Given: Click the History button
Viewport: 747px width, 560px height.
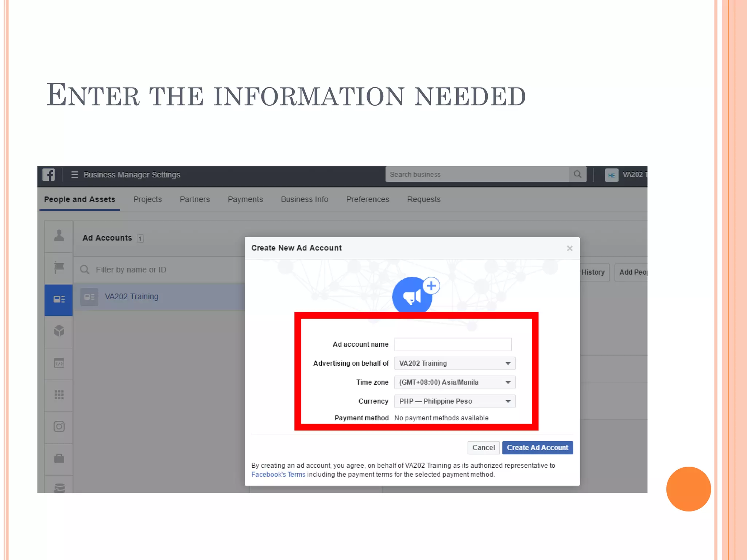Looking at the screenshot, I should click(594, 272).
